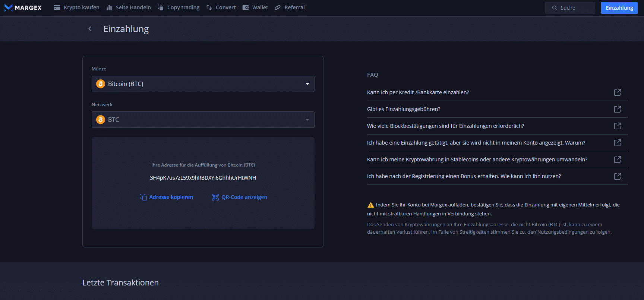The height and width of the screenshot is (300, 644).
Task: Open FAQ about Kredit-/Bankkarte einzahlen
Action: [418, 92]
